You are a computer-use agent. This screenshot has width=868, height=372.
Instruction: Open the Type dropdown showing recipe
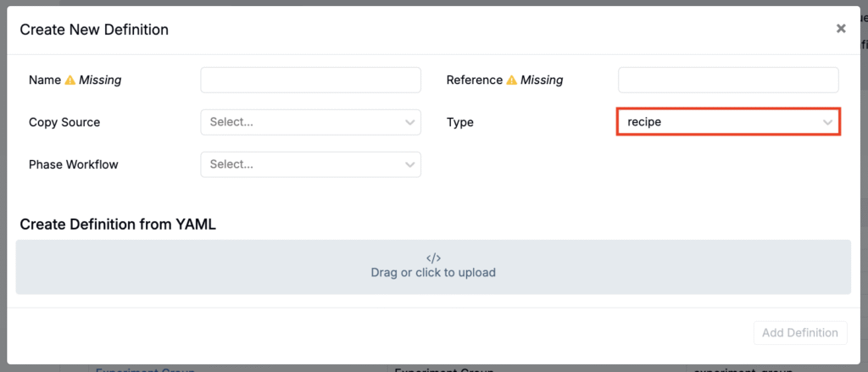(x=721, y=122)
